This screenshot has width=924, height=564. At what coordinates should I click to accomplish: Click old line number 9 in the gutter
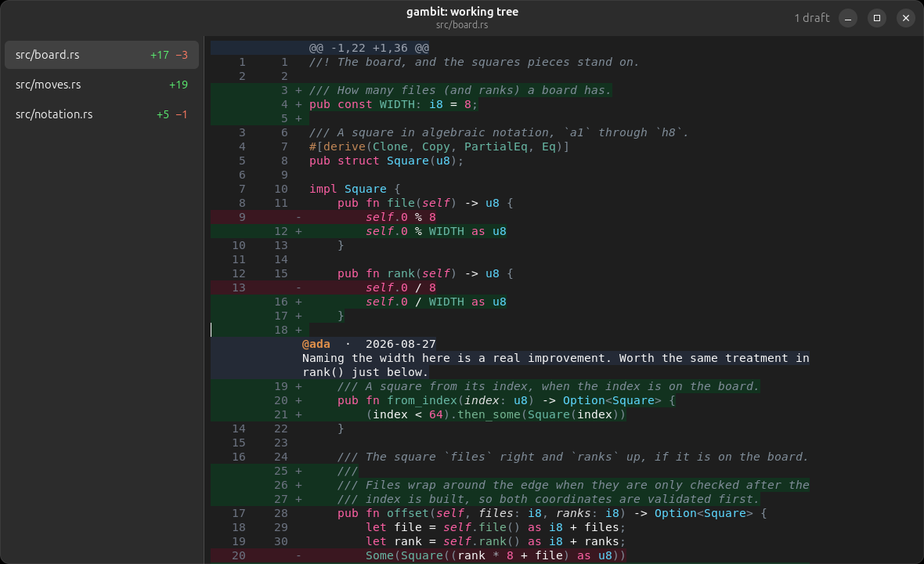click(x=242, y=218)
